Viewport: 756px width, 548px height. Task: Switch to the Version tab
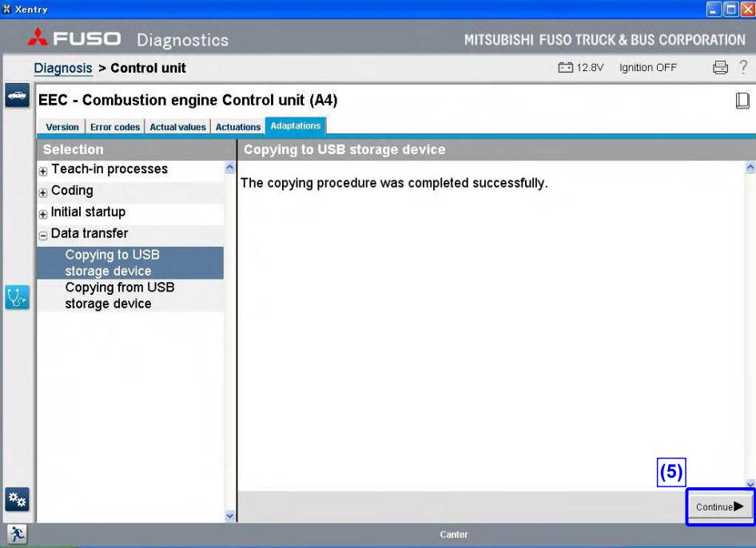pos(62,127)
